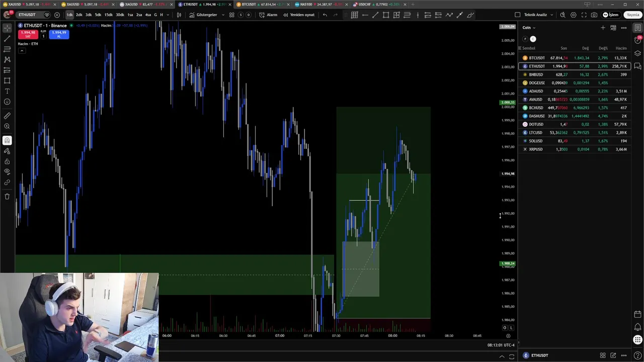Open the object tree layers icon

click(x=637, y=53)
